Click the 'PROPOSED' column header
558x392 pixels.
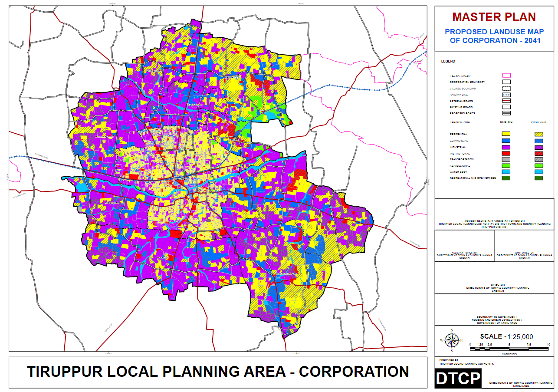click(538, 122)
